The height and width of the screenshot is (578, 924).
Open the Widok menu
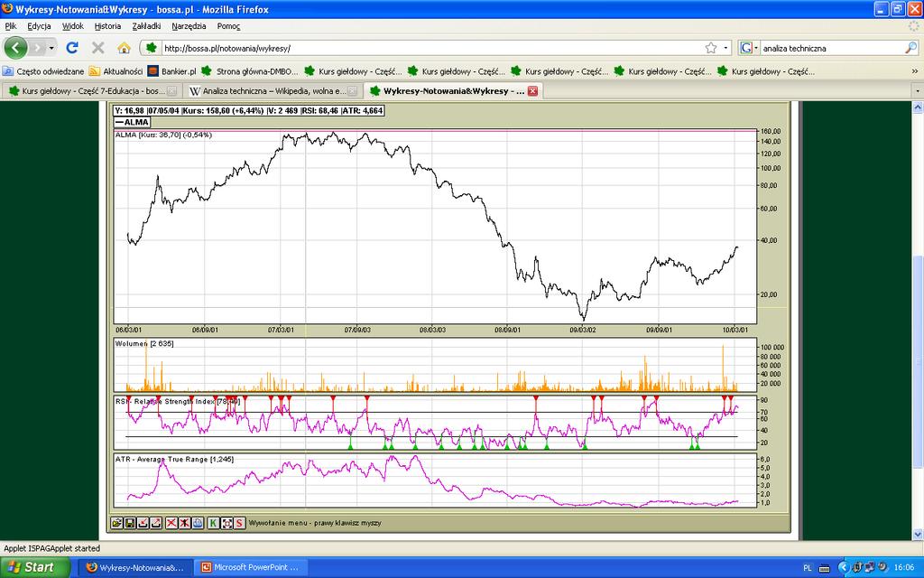(x=73, y=26)
